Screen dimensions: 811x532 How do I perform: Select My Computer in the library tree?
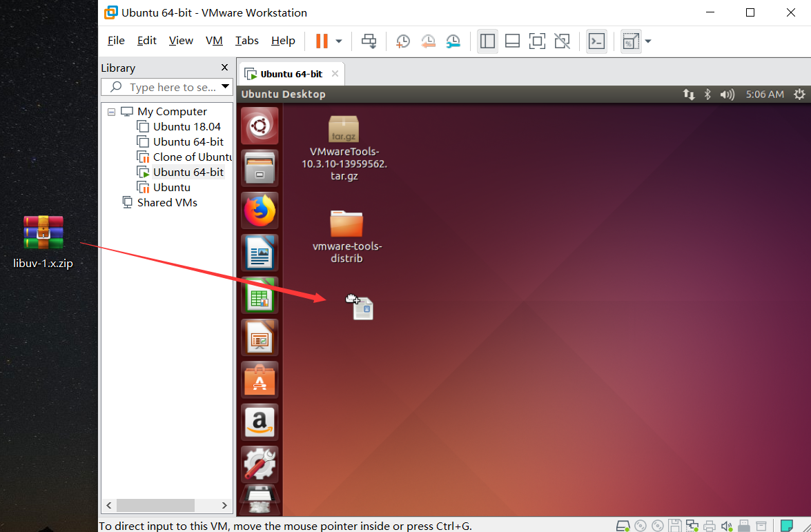tap(172, 112)
